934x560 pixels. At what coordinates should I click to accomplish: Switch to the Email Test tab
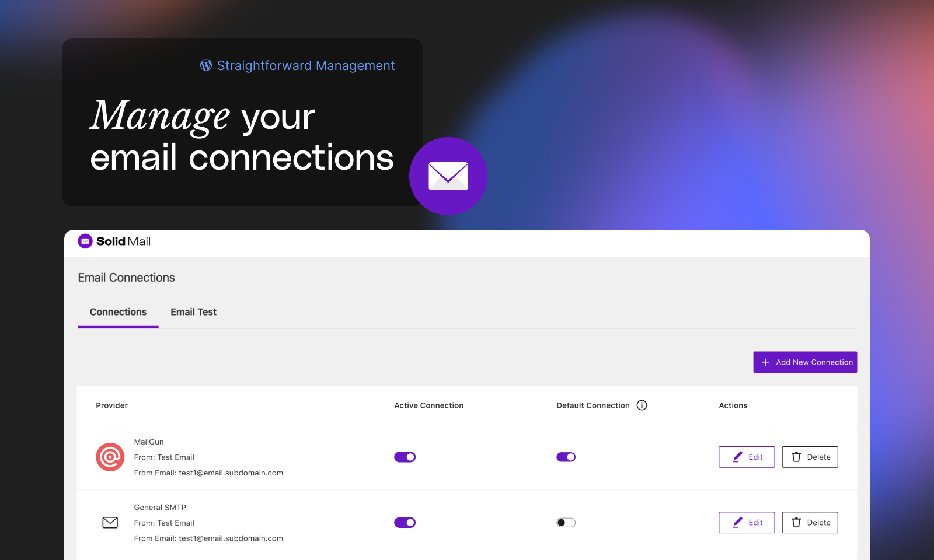[x=193, y=312]
